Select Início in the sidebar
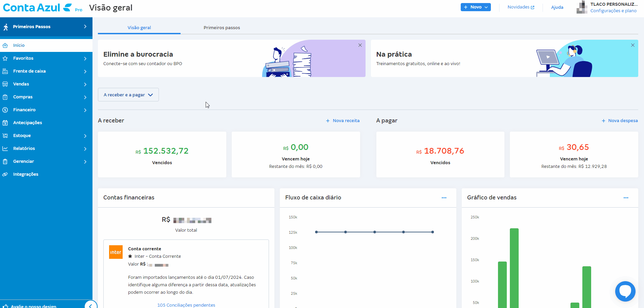The image size is (644, 308). click(x=46, y=45)
